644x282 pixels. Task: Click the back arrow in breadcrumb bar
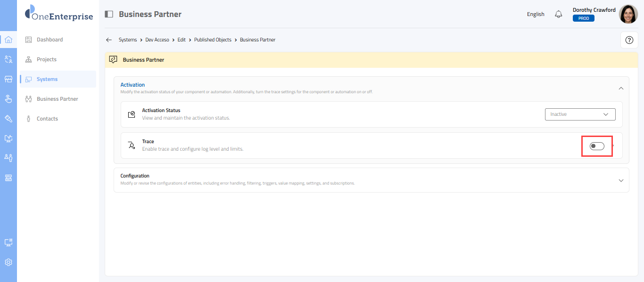pyautogui.click(x=109, y=40)
